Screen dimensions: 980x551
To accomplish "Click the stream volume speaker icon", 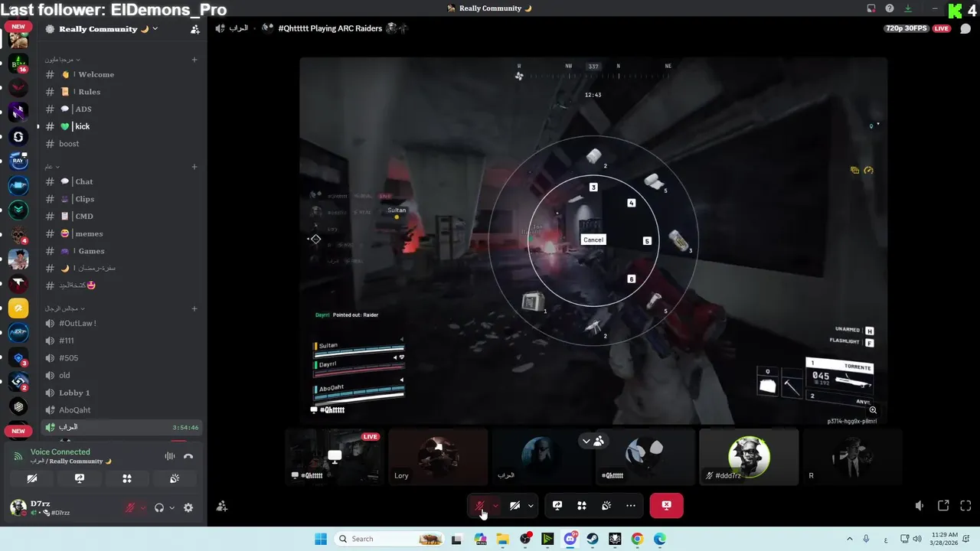I will (920, 506).
